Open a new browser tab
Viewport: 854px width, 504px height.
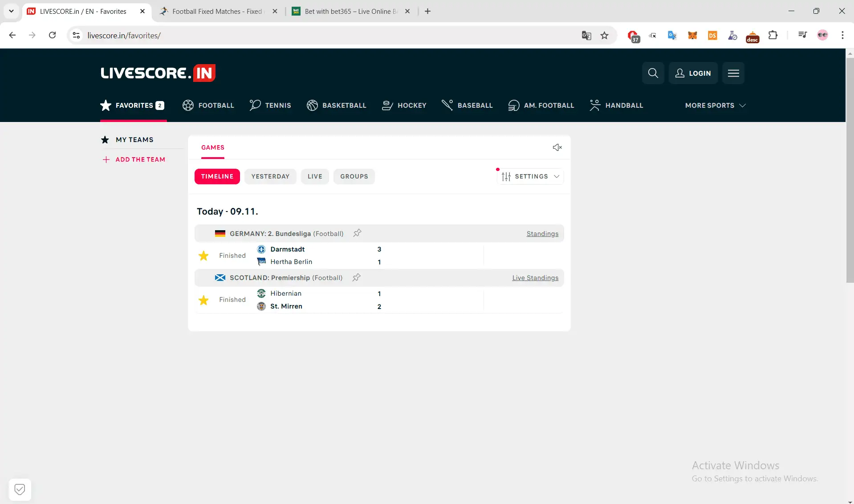[427, 11]
